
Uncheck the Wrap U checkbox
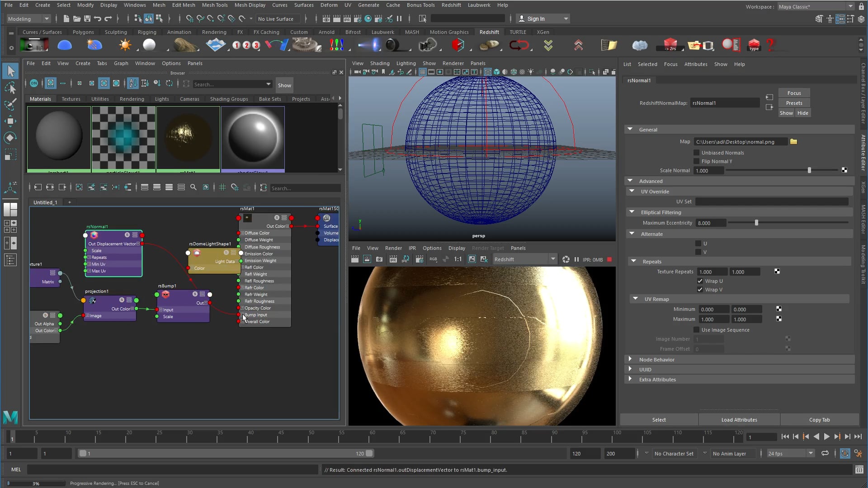(x=700, y=281)
